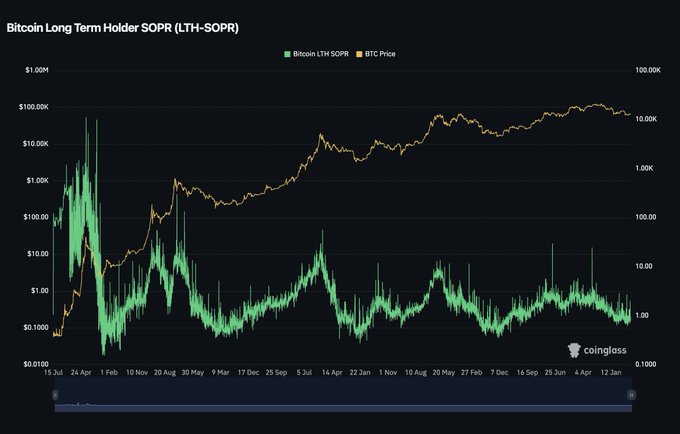
Task: Click the 10 Nov date label
Action: coord(137,372)
